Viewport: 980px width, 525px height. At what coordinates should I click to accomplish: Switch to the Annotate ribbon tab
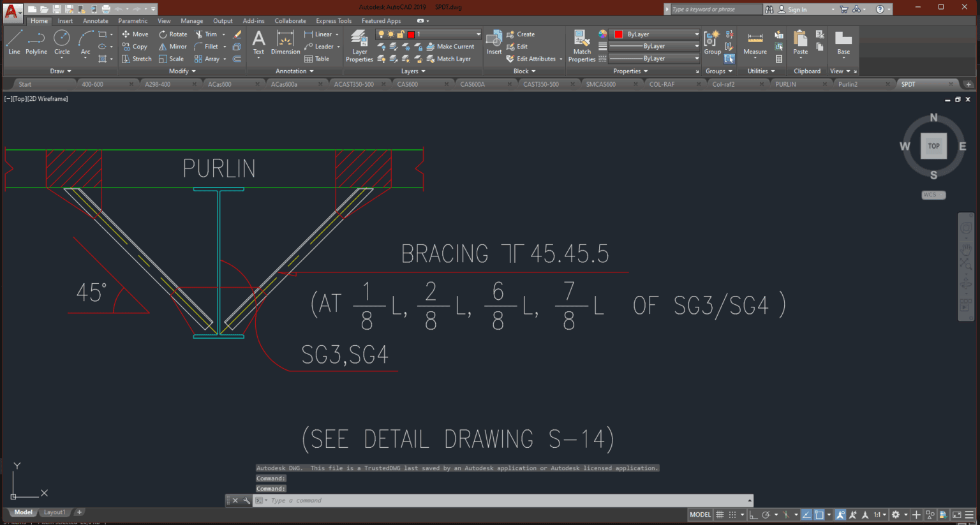(x=95, y=20)
